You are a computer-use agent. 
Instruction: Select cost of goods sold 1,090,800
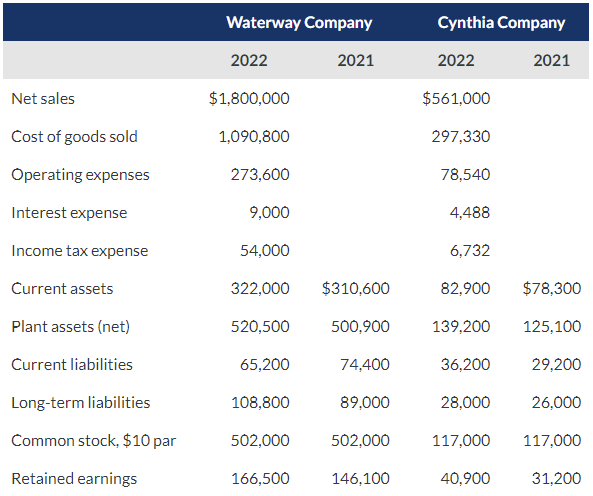click(254, 137)
